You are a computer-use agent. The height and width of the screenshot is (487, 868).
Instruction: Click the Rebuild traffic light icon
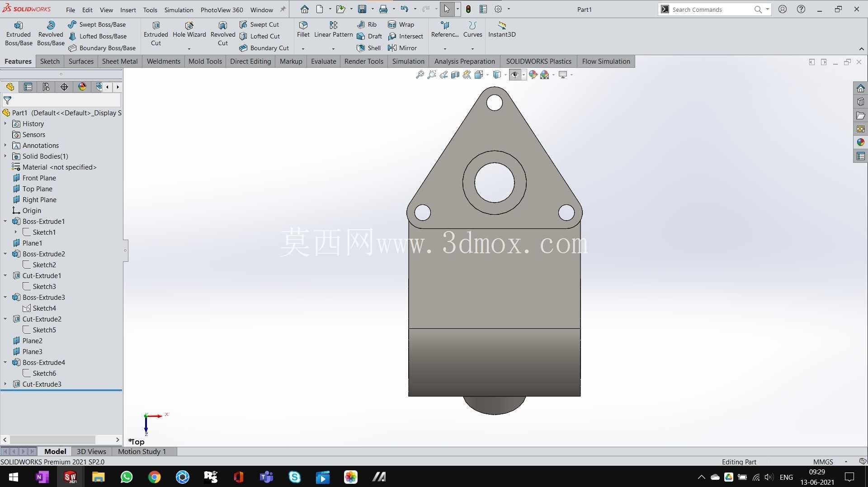click(468, 9)
